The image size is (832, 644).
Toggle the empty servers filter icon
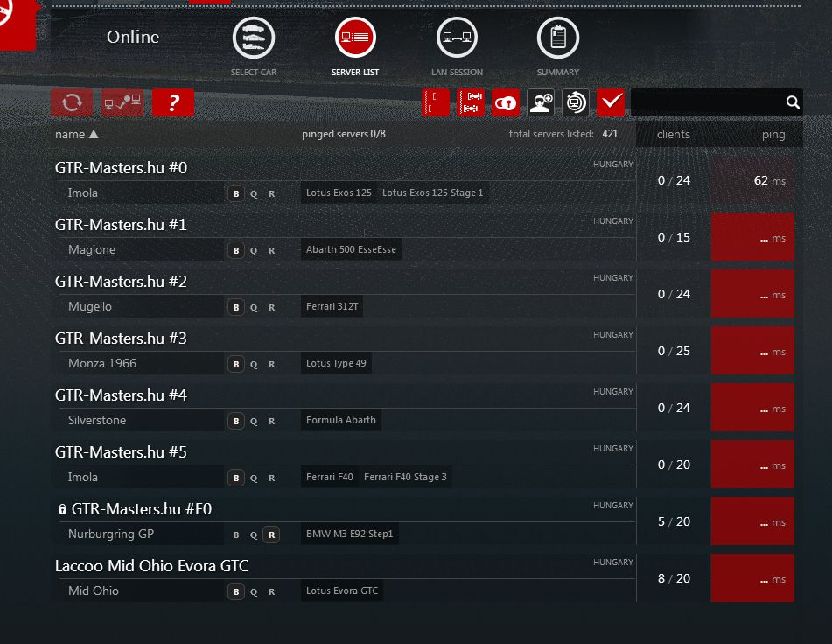click(x=436, y=102)
